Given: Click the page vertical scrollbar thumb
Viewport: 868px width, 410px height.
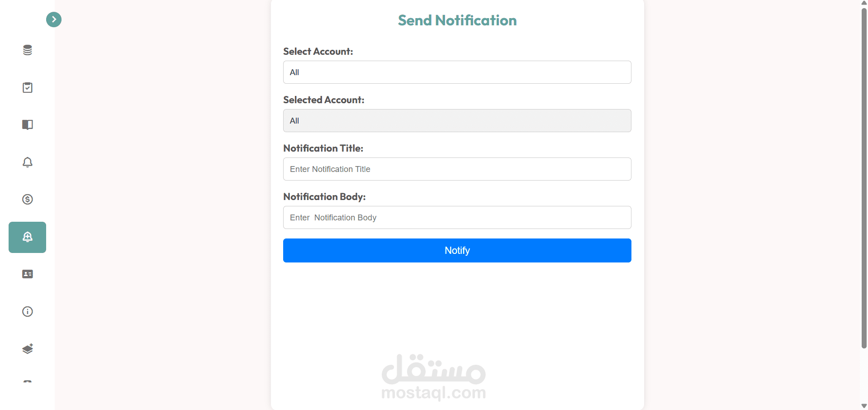Looking at the screenshot, I should pyautogui.click(x=864, y=176).
